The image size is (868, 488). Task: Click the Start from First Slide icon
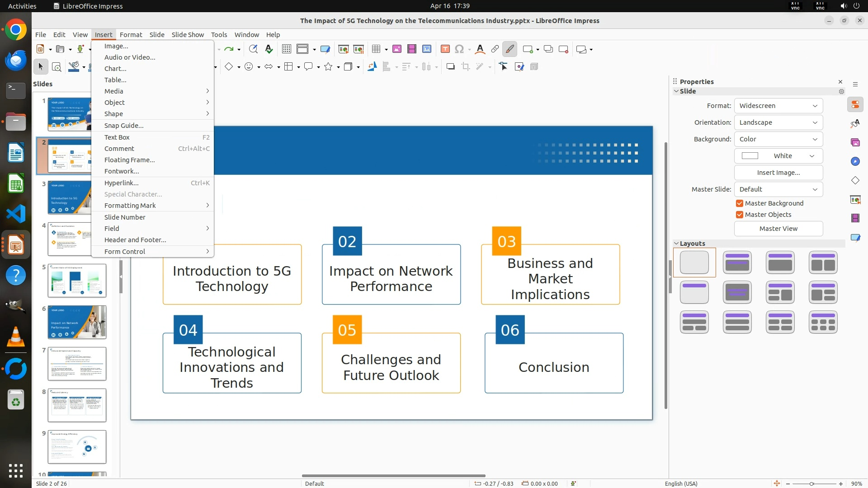344,49
